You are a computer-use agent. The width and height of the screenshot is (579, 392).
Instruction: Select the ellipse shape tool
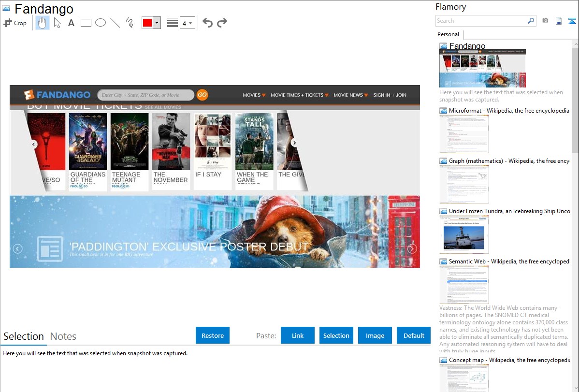(x=101, y=23)
